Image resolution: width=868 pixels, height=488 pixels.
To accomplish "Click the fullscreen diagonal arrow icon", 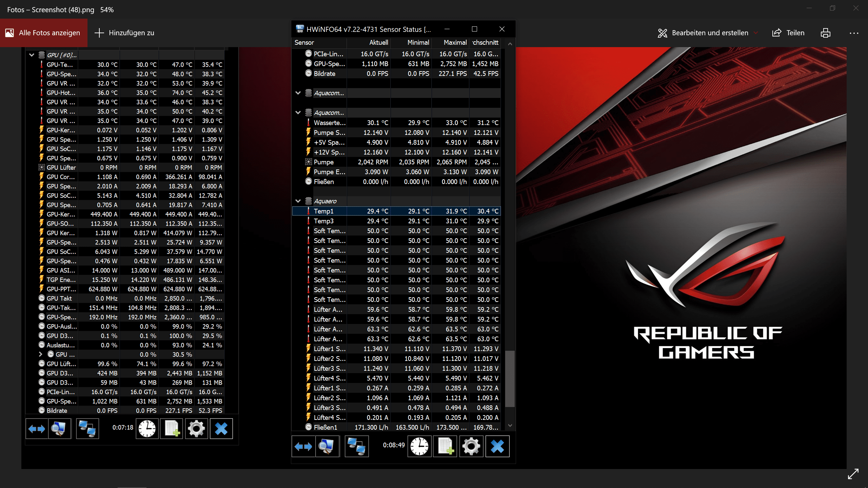I will [x=853, y=474].
